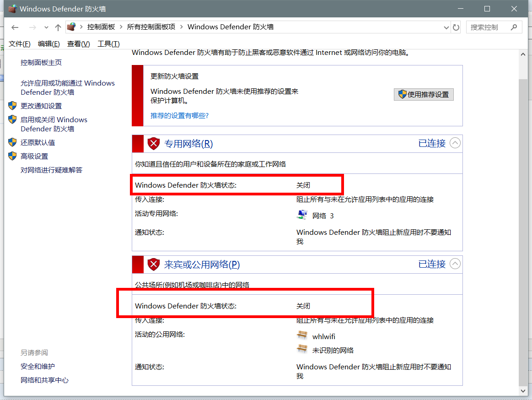Click 控制面板 breadcrumb segment

101,27
